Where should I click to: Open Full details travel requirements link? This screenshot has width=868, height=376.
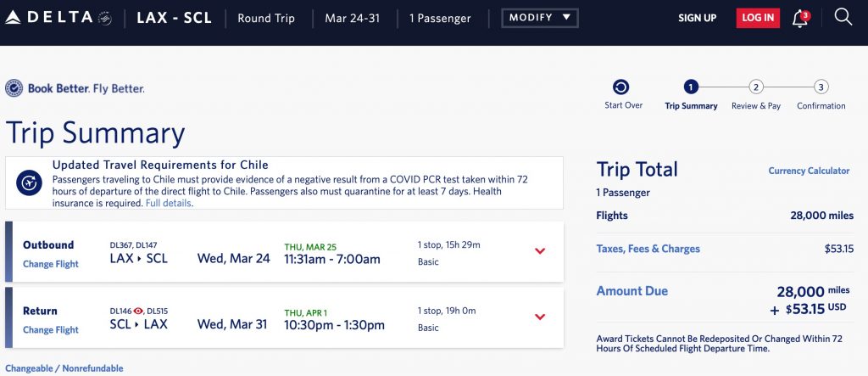(x=169, y=204)
